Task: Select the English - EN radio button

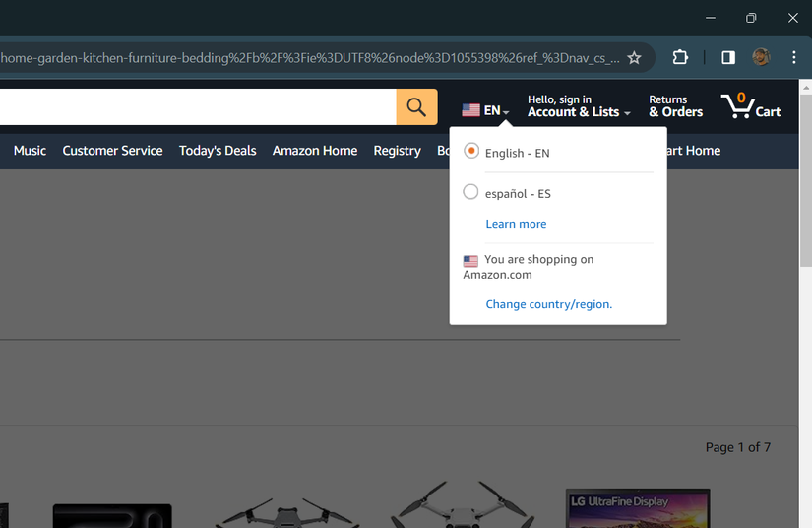Action: pyautogui.click(x=470, y=151)
